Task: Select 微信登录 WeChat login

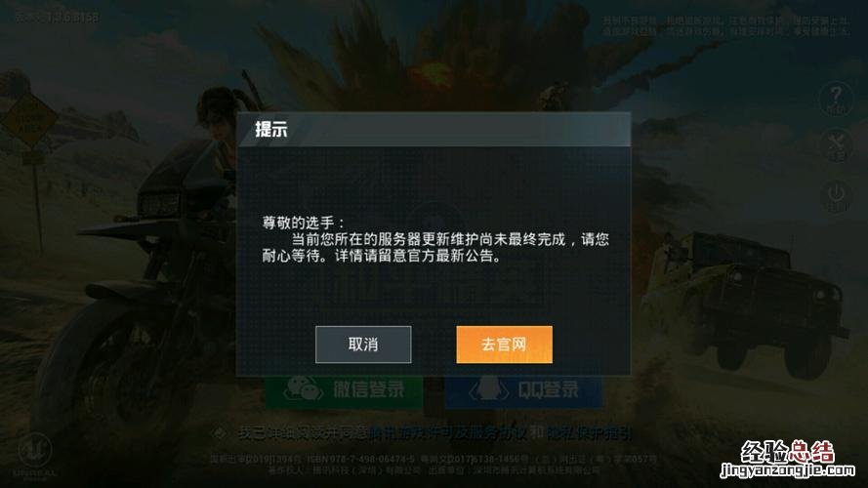Action: (344, 390)
